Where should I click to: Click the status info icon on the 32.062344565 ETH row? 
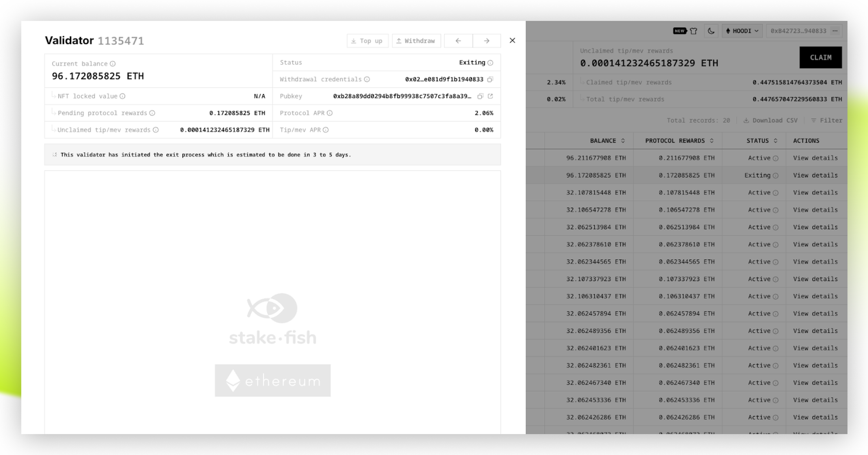coord(776,262)
